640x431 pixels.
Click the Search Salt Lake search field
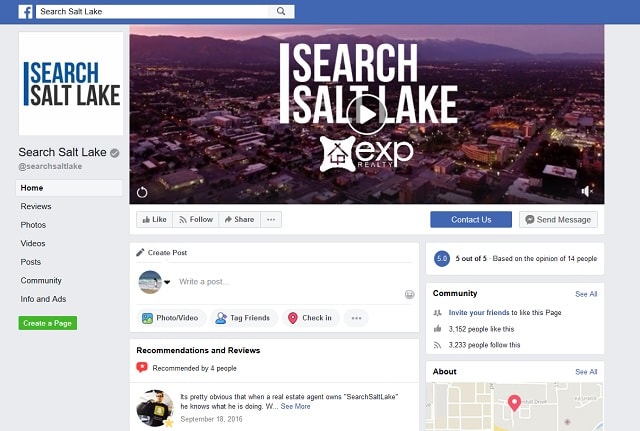click(x=152, y=11)
